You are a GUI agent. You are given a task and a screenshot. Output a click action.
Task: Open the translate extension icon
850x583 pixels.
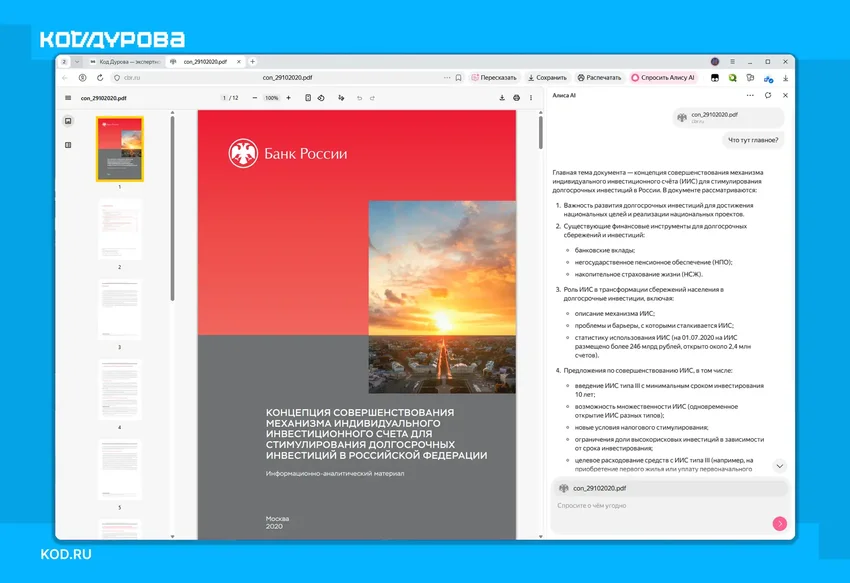[x=750, y=78]
